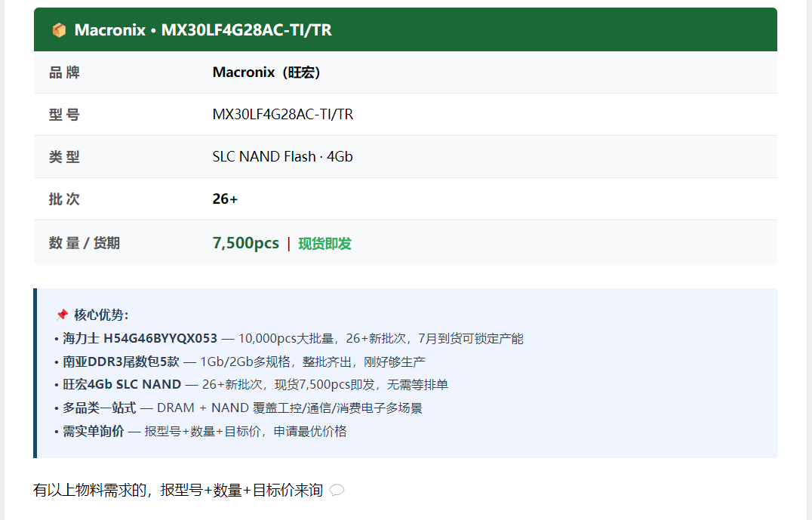This screenshot has width=812, height=520.
Task: Click the package box icon in green header
Action: click(59, 30)
